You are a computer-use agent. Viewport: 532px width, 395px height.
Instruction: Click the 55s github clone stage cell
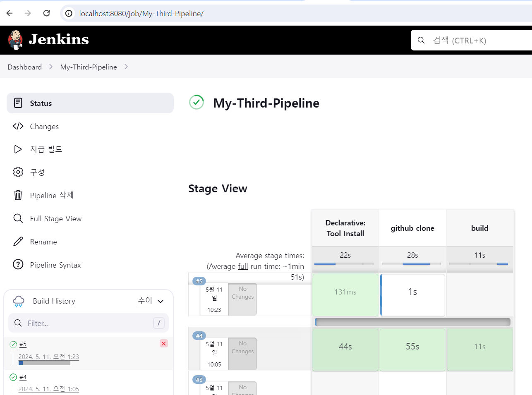pos(412,347)
